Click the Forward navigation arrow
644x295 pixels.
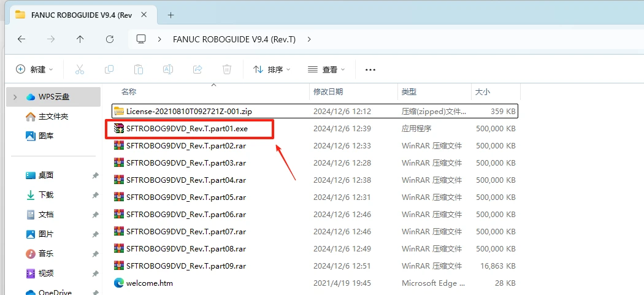click(51, 39)
